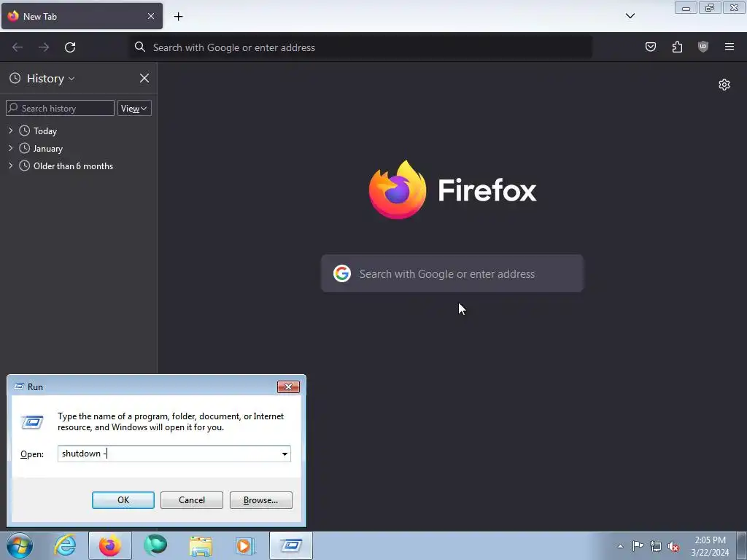Viewport: 747px width, 560px height.
Task: Click the History clock icon in sidebar
Action: coord(15,78)
